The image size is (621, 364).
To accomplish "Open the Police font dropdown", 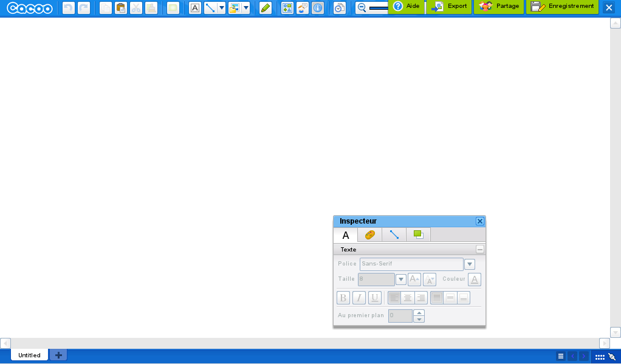I will 469,264.
